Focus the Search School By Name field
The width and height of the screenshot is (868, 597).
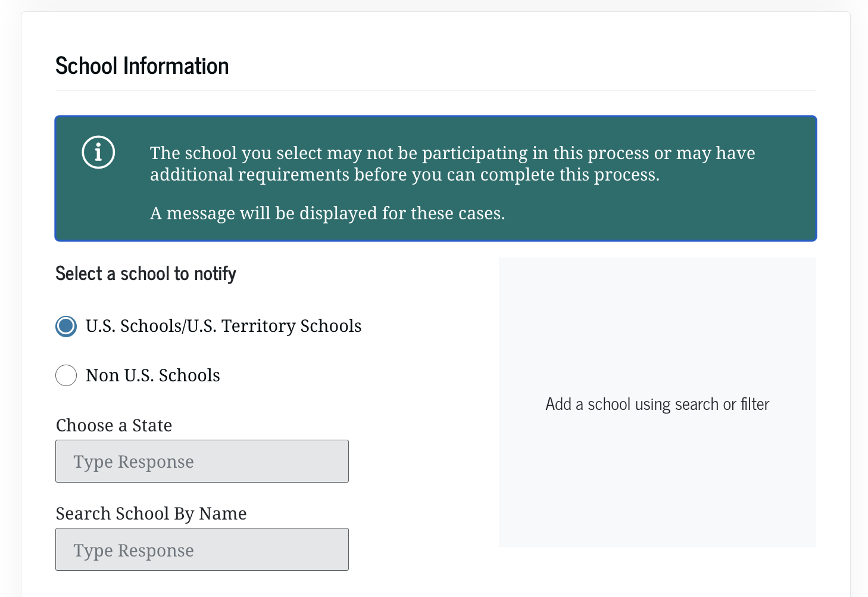click(202, 549)
